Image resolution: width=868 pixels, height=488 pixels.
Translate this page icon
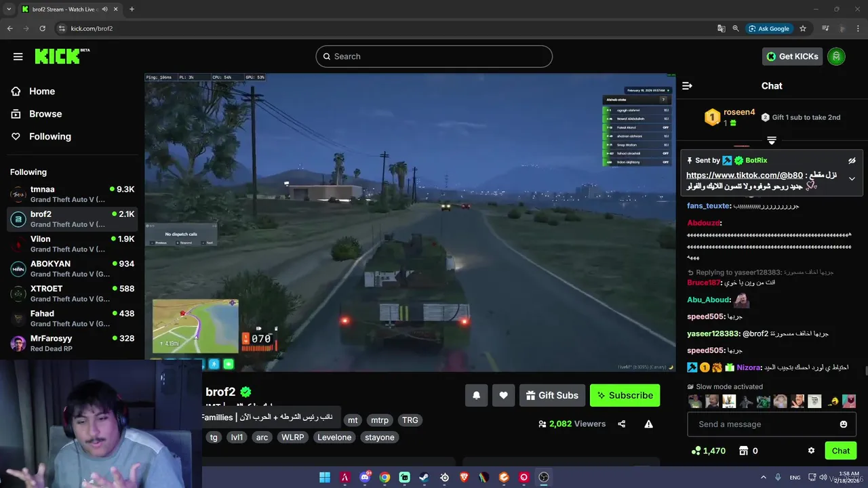(x=722, y=28)
